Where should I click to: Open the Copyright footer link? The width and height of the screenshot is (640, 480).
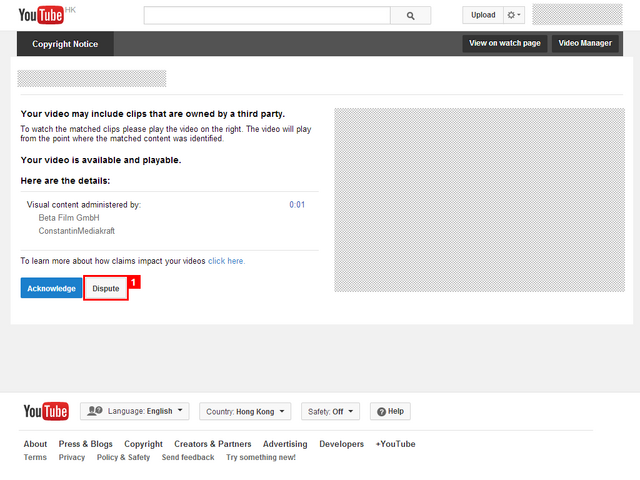tap(143, 444)
